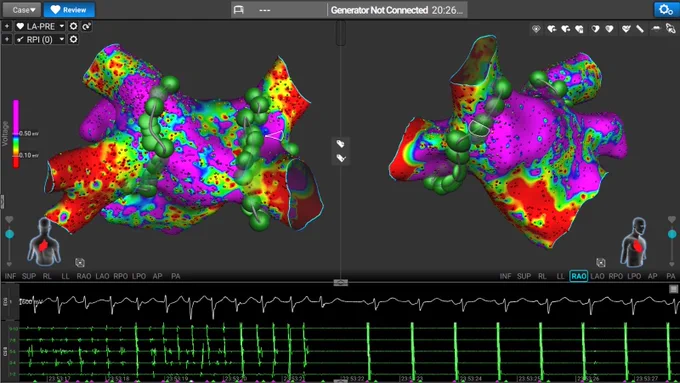
Task: Adjust the right view transparency slider handle
Action: coord(672,234)
